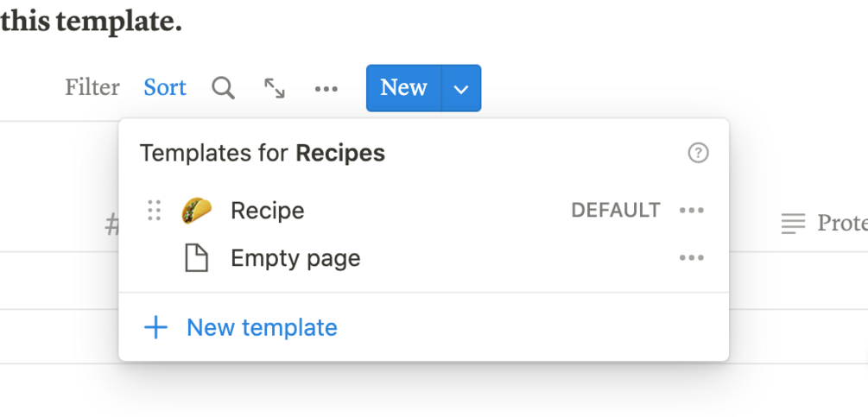Click the Templates for Recipes heading
The height and width of the screenshot is (417, 868).
(x=263, y=154)
